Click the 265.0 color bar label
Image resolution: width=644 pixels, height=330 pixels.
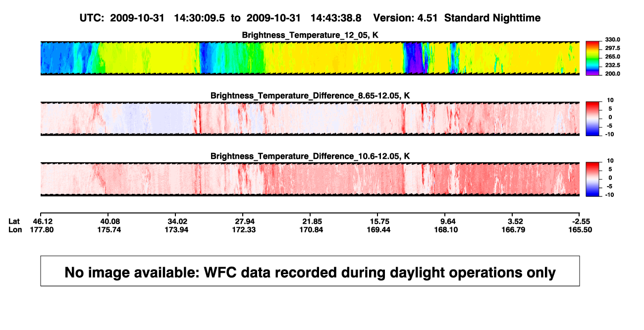click(613, 56)
